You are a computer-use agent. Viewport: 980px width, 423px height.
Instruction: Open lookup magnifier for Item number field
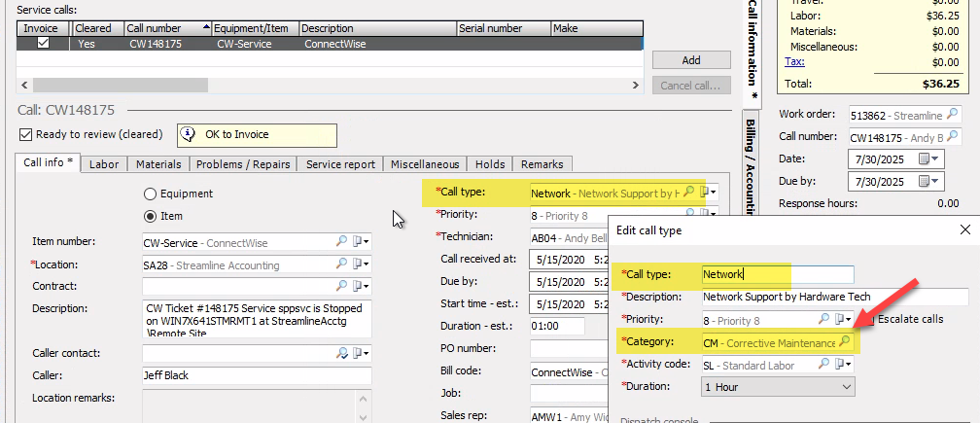[x=342, y=242]
